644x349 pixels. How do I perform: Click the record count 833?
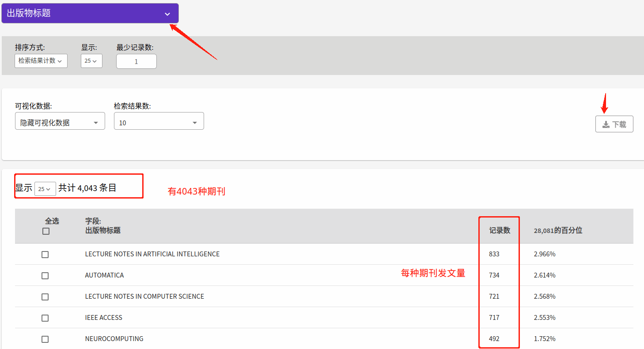point(494,254)
